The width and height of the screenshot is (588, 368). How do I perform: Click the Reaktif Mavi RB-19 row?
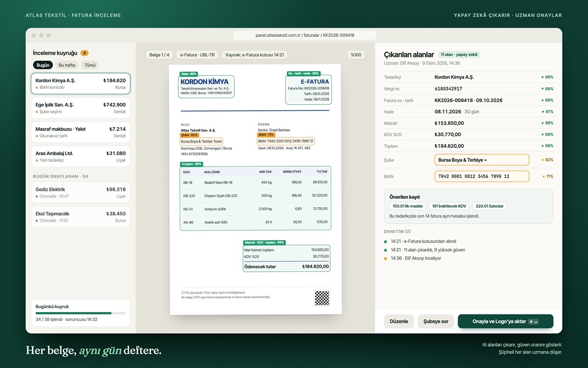click(255, 182)
